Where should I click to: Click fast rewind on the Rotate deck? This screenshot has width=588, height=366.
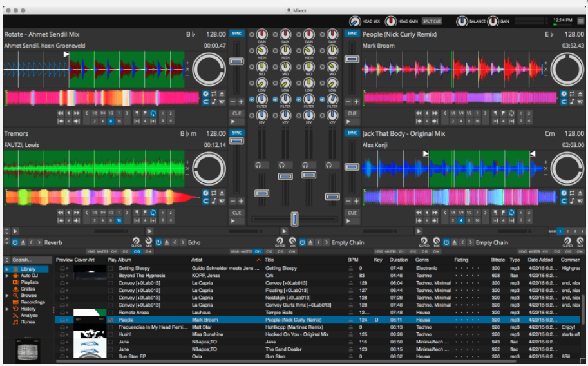(x=61, y=113)
